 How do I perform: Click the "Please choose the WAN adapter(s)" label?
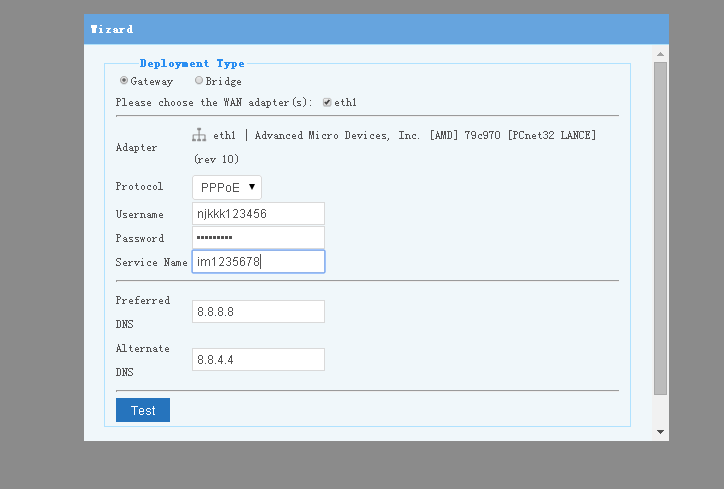click(214, 103)
